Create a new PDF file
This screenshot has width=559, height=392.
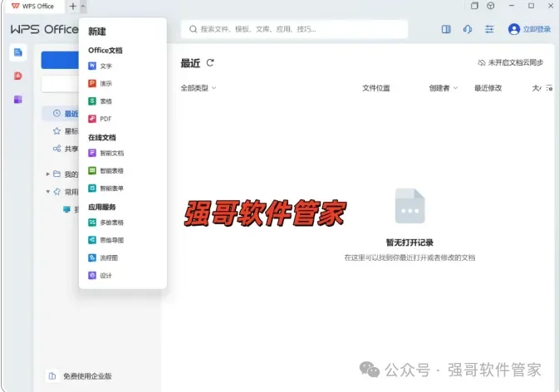pos(101,119)
